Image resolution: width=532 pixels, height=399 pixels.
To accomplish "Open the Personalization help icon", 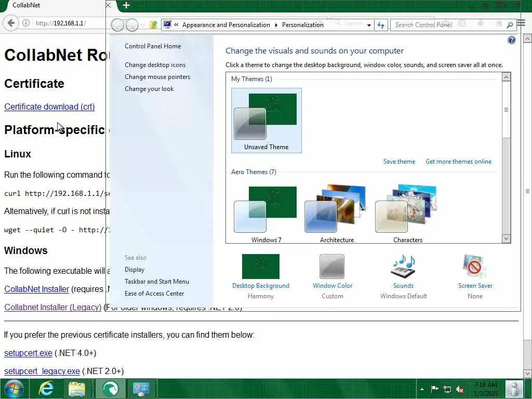I will tap(511, 40).
